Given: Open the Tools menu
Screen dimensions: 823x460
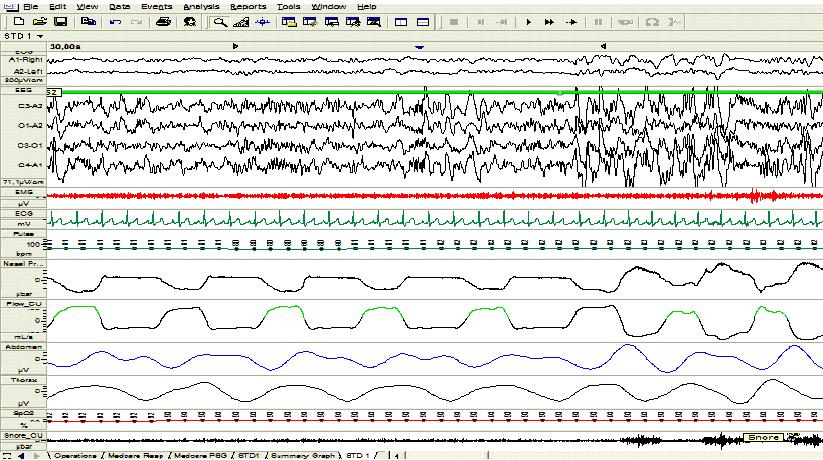Looking at the screenshot, I should pyautogui.click(x=289, y=6).
